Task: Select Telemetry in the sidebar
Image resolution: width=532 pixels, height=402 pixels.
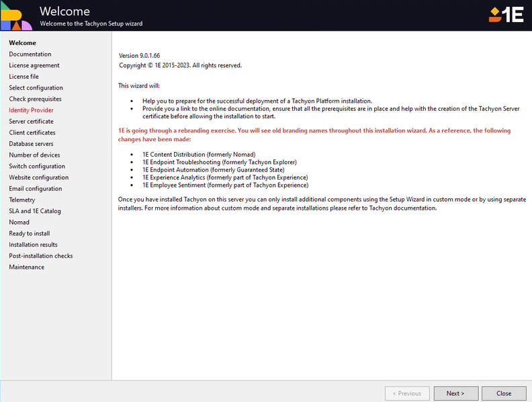Action: [22, 200]
